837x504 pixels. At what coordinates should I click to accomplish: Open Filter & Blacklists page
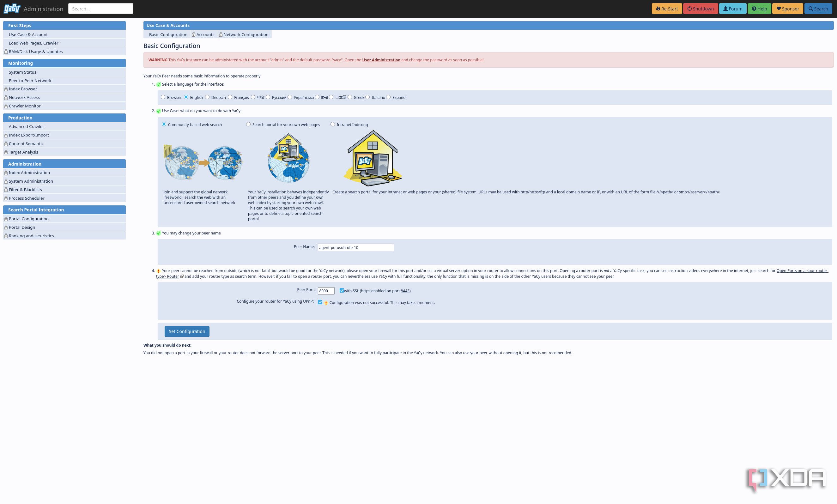pos(64,190)
